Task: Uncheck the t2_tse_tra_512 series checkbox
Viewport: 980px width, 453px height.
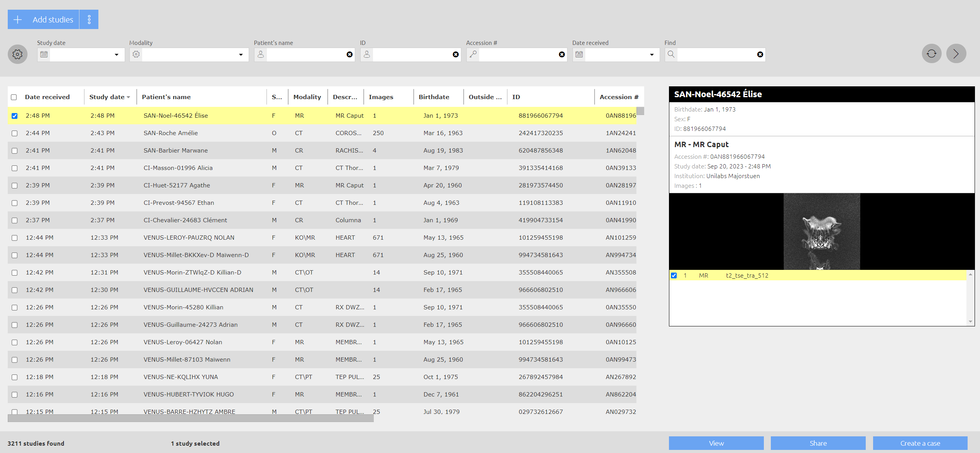Action: (674, 275)
